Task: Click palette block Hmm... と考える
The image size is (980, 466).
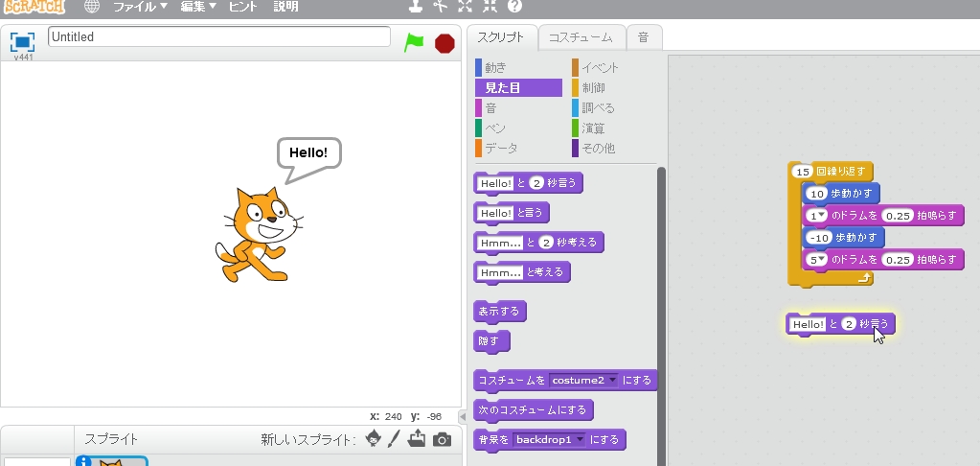Action: tap(522, 272)
